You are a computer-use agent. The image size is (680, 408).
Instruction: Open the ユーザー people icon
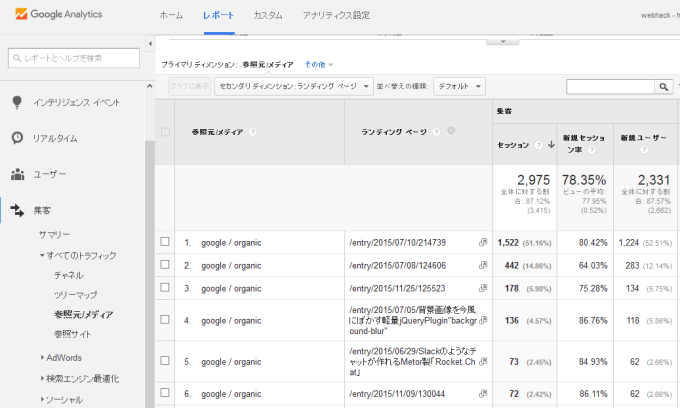point(17,174)
